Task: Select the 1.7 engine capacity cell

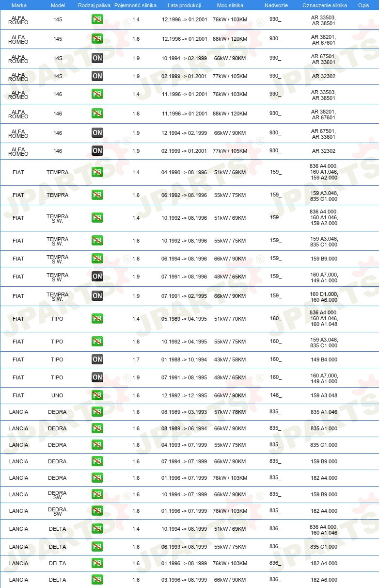Action: [136, 359]
